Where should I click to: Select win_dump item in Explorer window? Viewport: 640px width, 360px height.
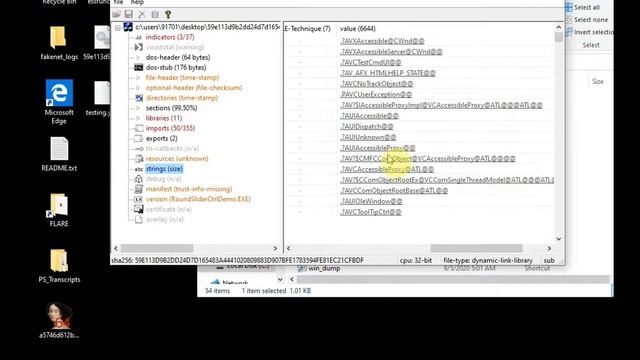[319, 269]
